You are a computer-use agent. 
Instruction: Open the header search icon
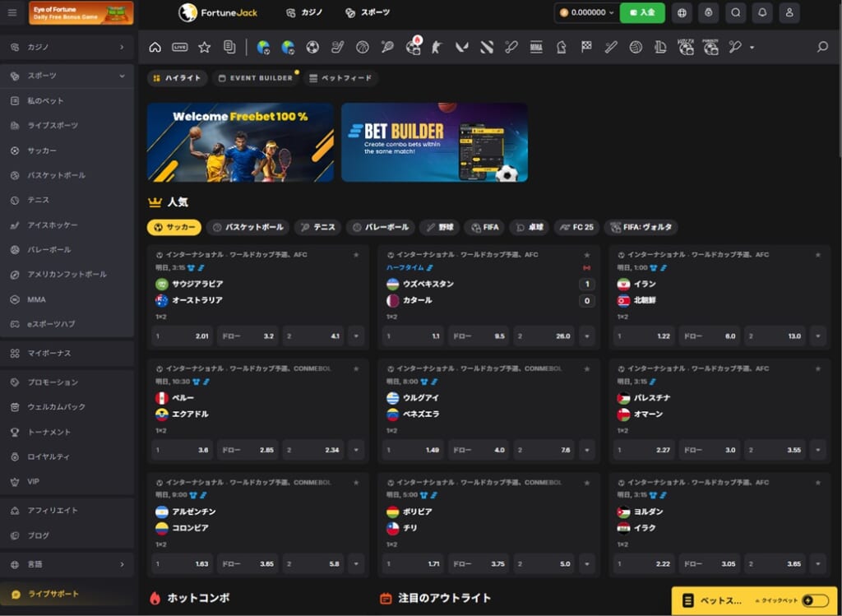click(736, 13)
